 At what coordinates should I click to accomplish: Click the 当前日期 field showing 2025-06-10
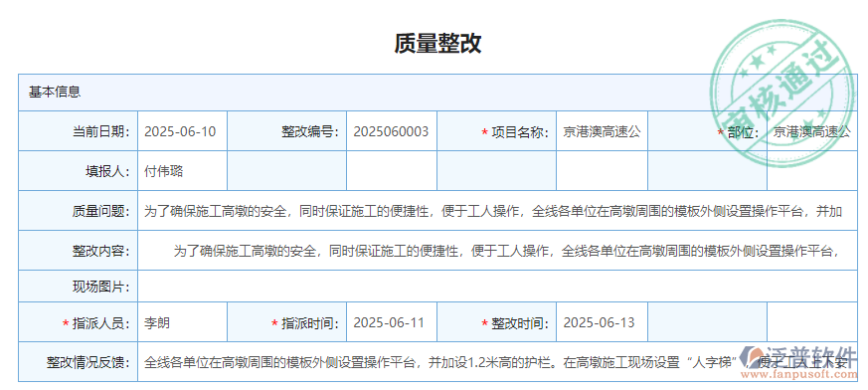(x=182, y=131)
